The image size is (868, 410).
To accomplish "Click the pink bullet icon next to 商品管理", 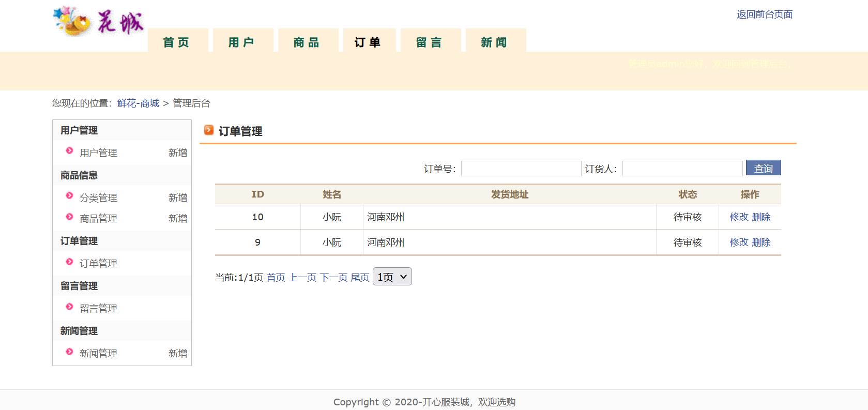I will pyautogui.click(x=69, y=217).
